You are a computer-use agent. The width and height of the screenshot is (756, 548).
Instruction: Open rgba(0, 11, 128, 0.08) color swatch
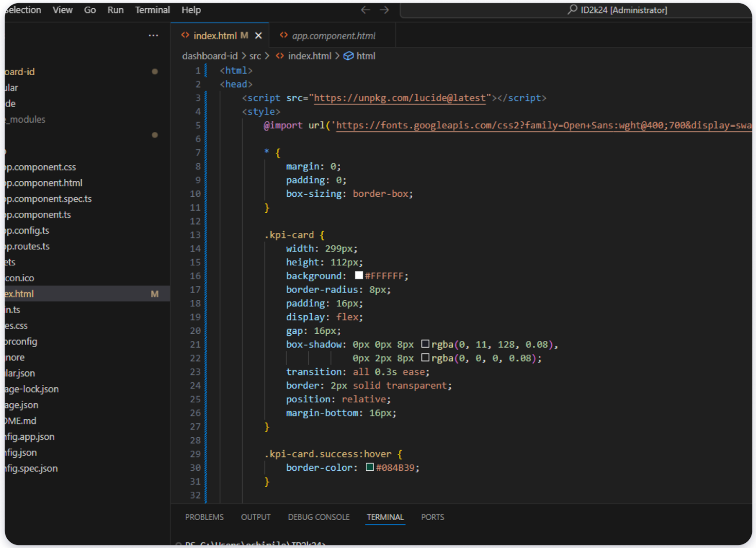(x=425, y=344)
